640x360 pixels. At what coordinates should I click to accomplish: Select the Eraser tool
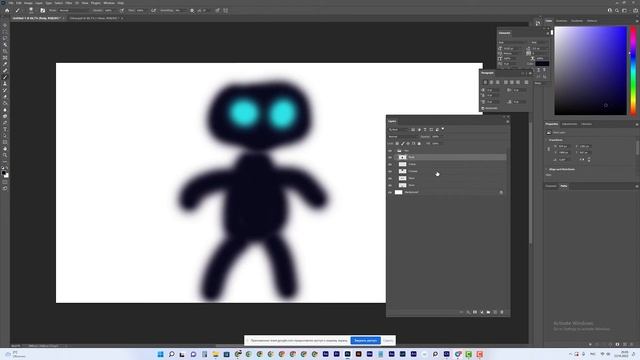click(5, 97)
